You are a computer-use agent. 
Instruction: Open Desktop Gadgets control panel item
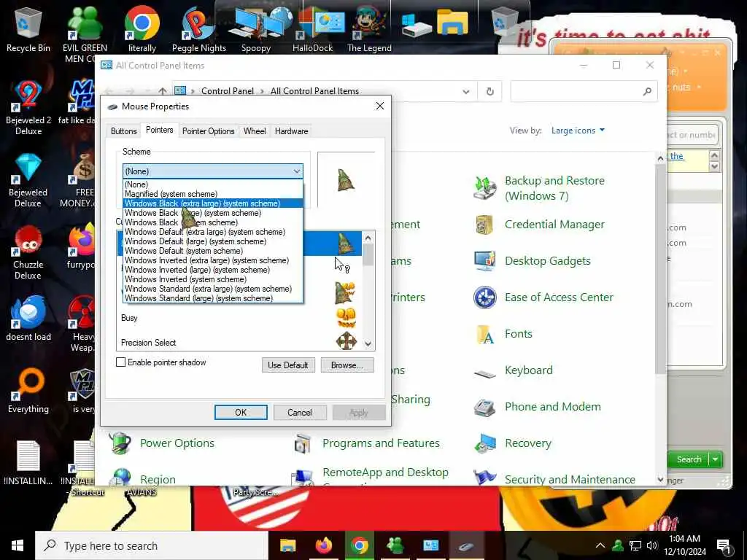[x=532, y=261]
